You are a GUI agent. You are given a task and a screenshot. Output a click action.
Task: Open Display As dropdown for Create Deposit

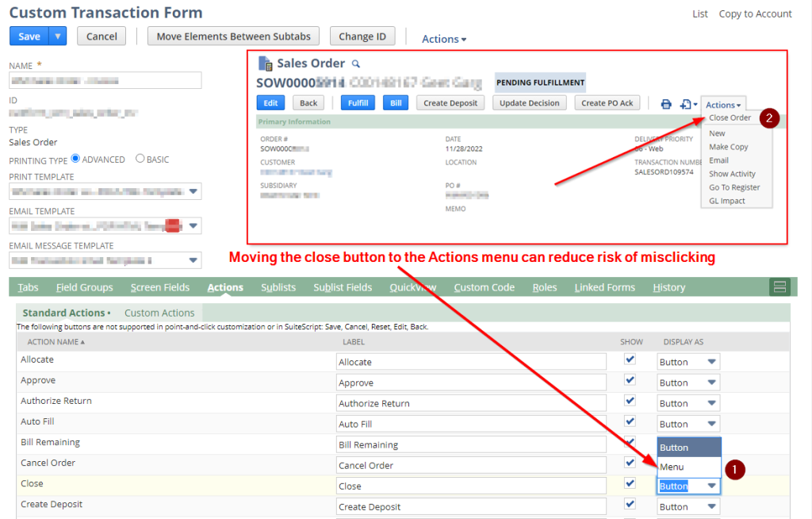tap(689, 506)
